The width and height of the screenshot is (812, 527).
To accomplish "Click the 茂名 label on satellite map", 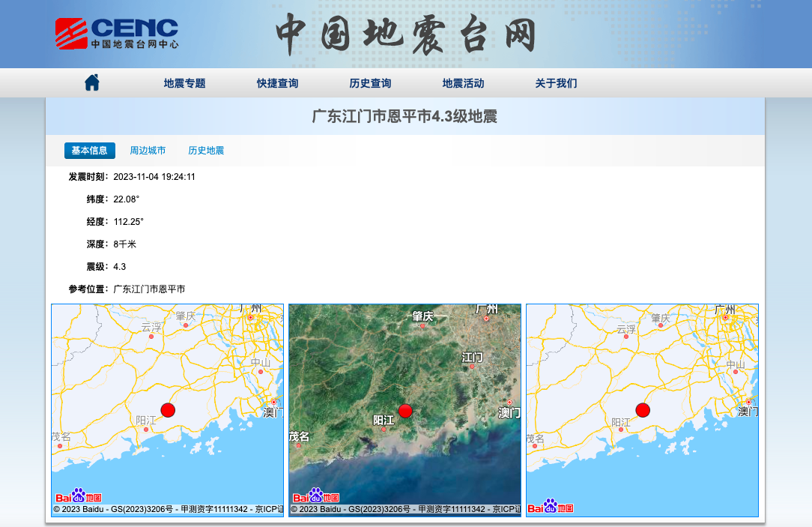I will point(300,436).
